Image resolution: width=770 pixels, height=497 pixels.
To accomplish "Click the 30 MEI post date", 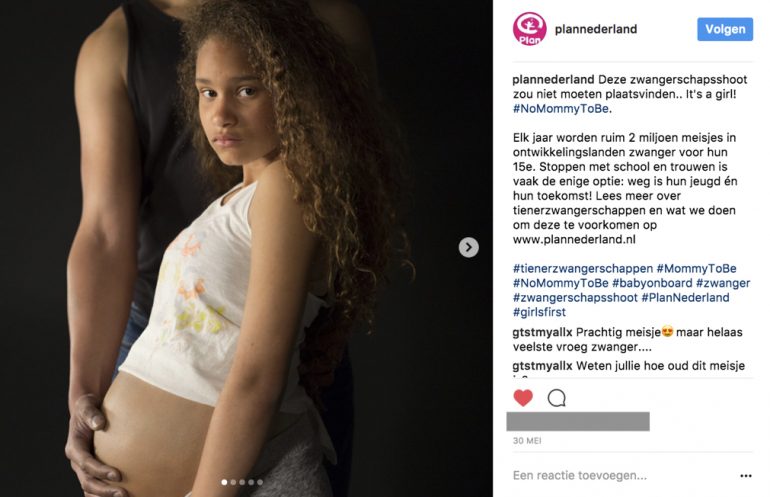I will pos(527,441).
